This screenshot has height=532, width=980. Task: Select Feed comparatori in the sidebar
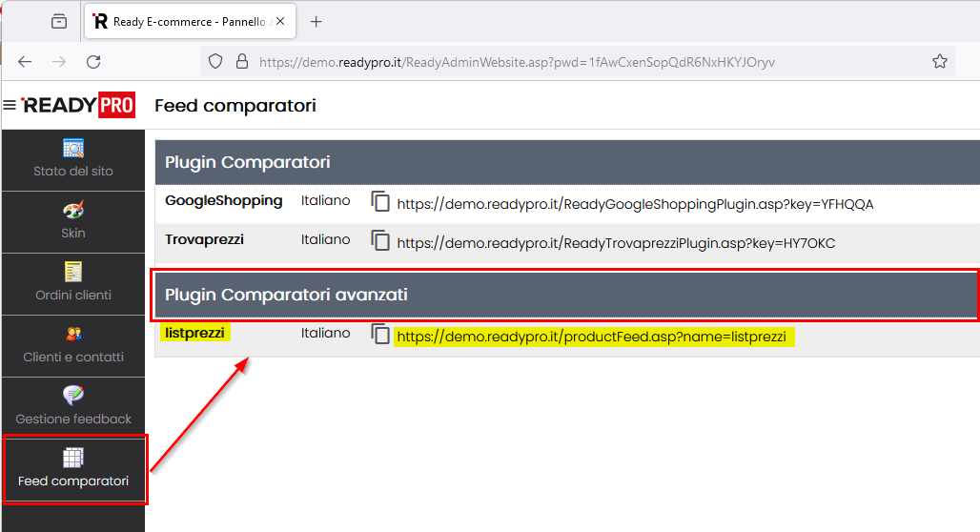[x=73, y=470]
